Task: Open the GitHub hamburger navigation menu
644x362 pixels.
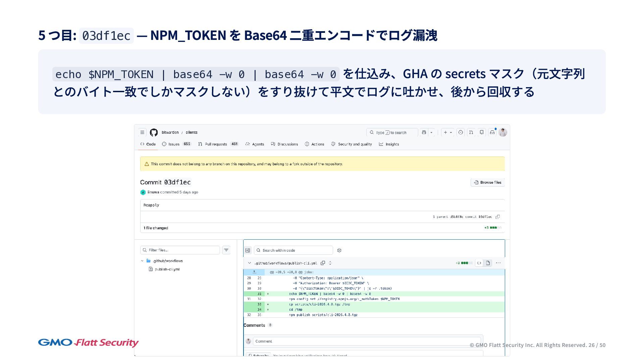Action: (x=142, y=132)
